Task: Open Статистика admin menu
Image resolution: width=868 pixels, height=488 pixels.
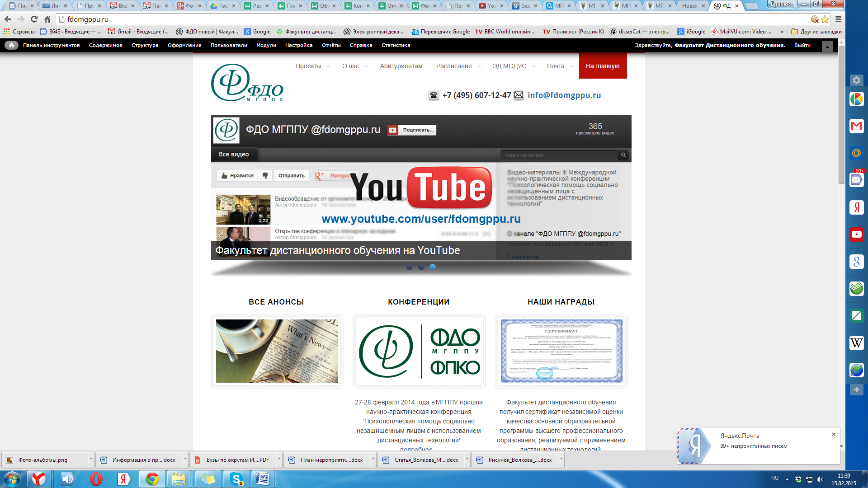Action: click(x=396, y=45)
